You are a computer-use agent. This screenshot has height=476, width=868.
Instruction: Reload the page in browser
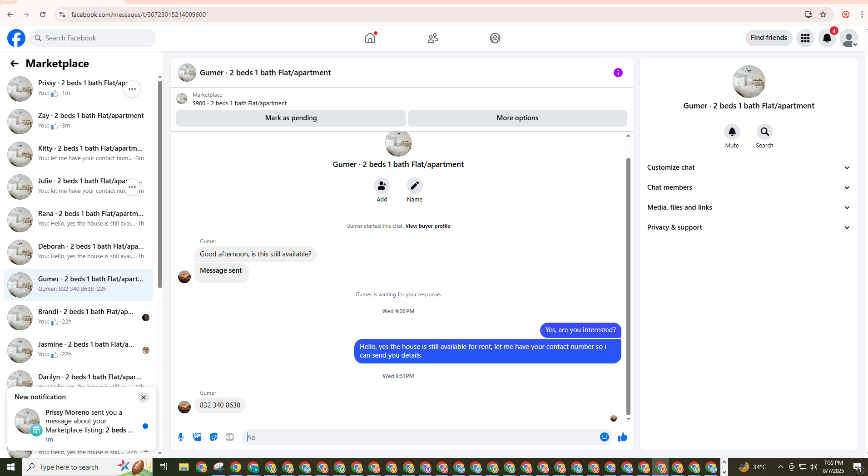(x=43, y=15)
